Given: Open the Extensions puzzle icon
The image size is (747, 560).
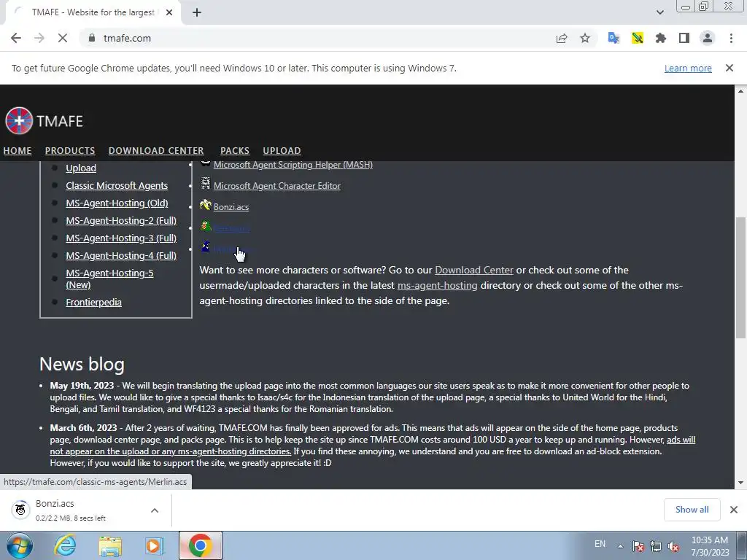Looking at the screenshot, I should (661, 38).
